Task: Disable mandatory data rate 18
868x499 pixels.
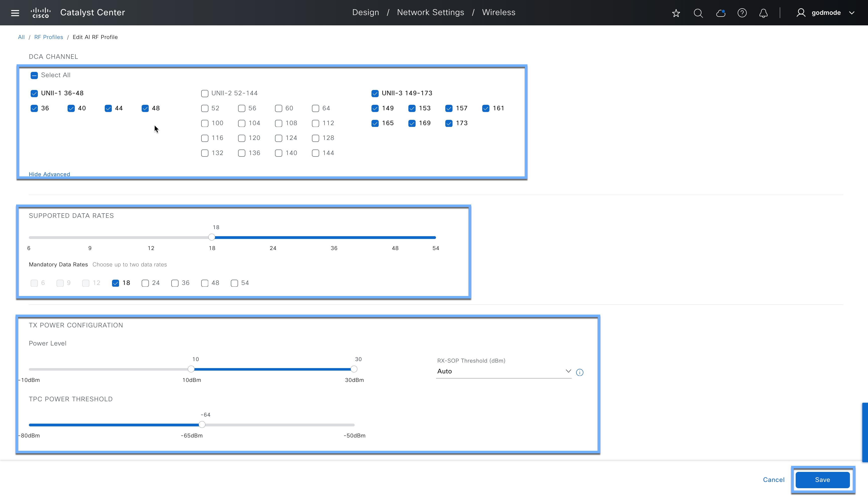Action: pos(116,283)
